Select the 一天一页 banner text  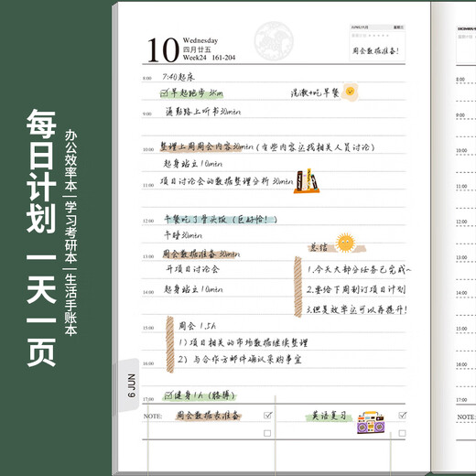41,309
